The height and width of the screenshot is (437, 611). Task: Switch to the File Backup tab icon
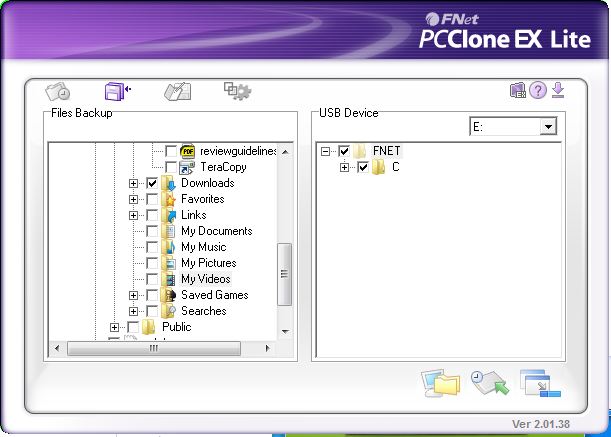click(117, 92)
